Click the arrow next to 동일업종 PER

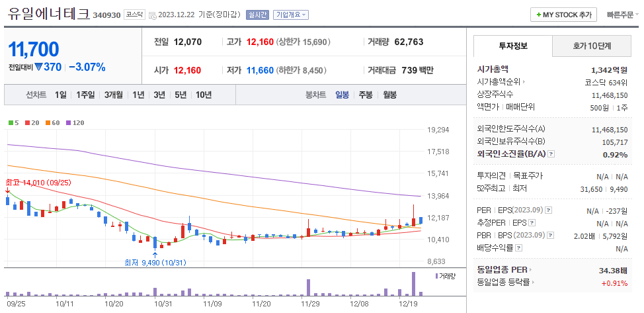(530, 270)
